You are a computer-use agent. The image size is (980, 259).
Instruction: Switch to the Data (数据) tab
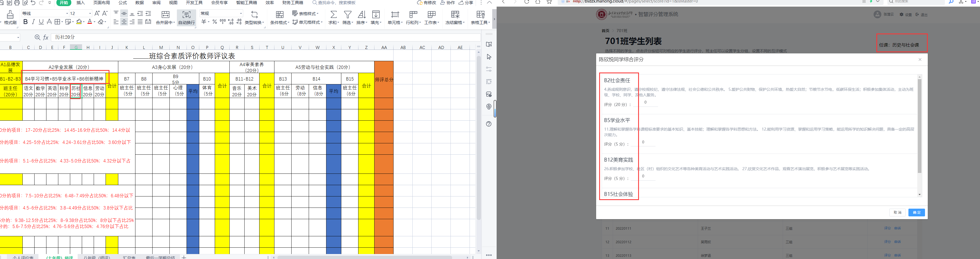[140, 3]
